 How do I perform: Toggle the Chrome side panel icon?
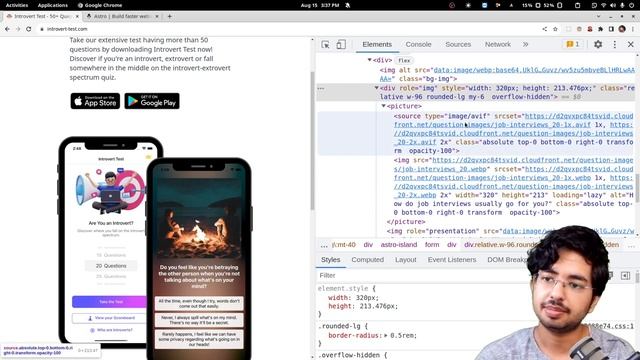(x=611, y=29)
